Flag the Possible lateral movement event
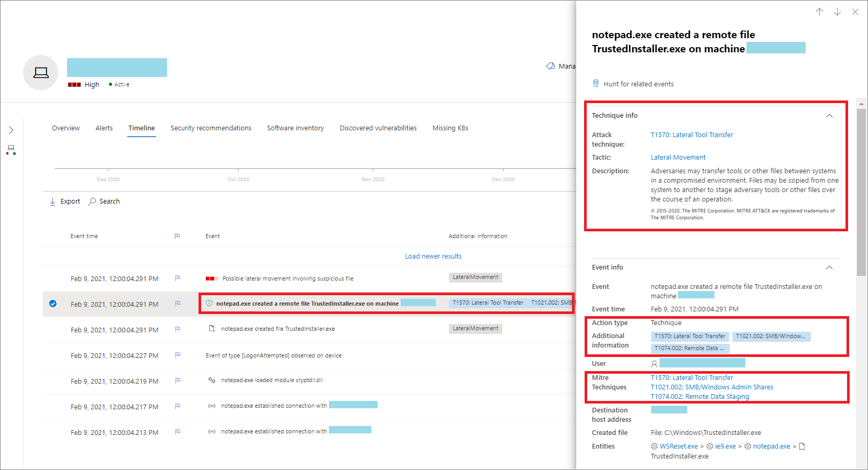Screen dimensions: 868x470 pyautogui.click(x=178, y=278)
